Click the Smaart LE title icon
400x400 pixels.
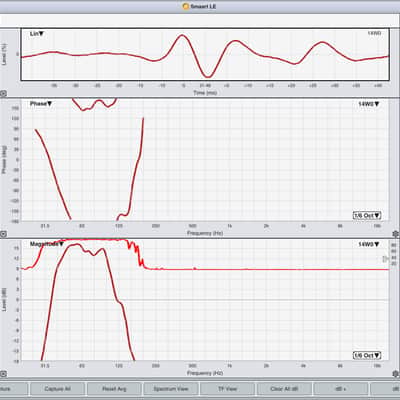pos(186,6)
